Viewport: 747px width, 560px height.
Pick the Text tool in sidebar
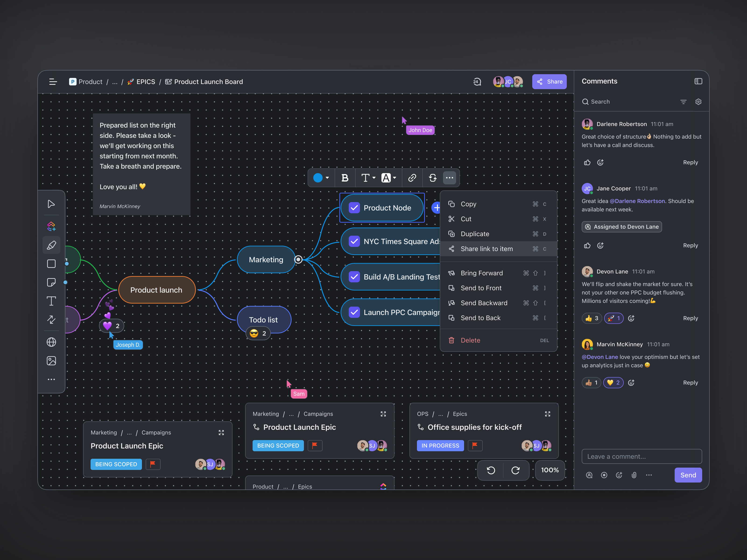(x=51, y=301)
